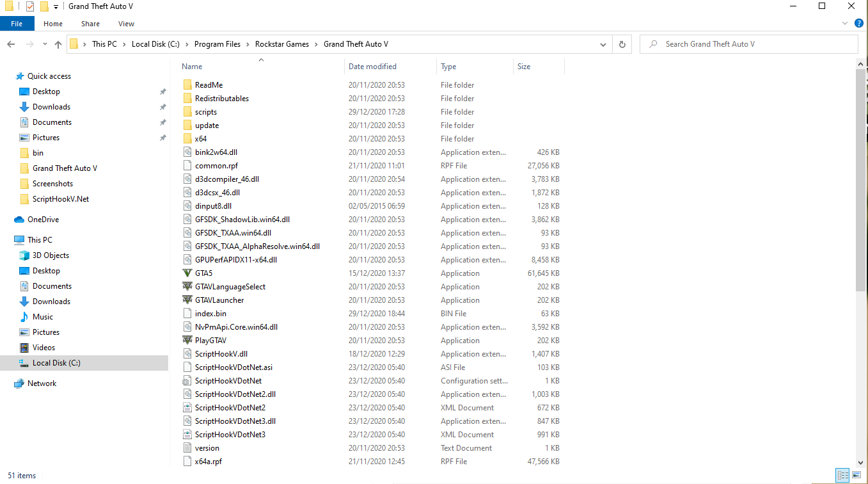Click Rockstar Games in the address path
868x484 pixels.
(282, 44)
